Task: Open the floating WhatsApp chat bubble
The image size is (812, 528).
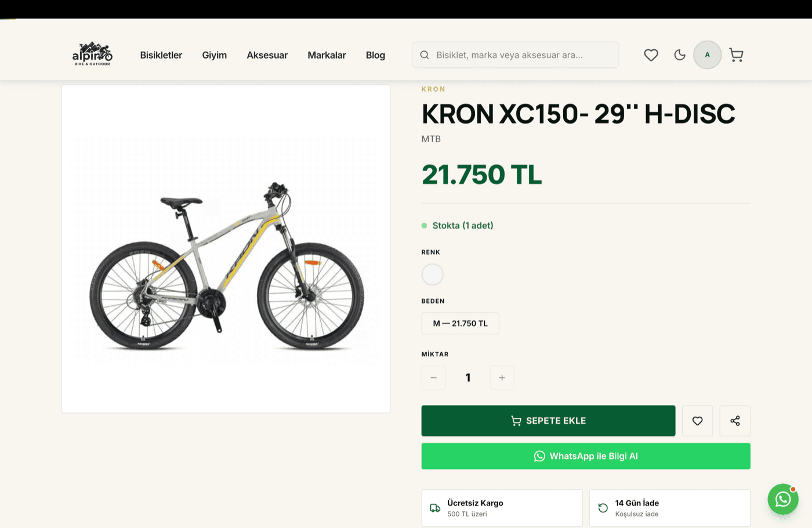Action: [x=783, y=499]
